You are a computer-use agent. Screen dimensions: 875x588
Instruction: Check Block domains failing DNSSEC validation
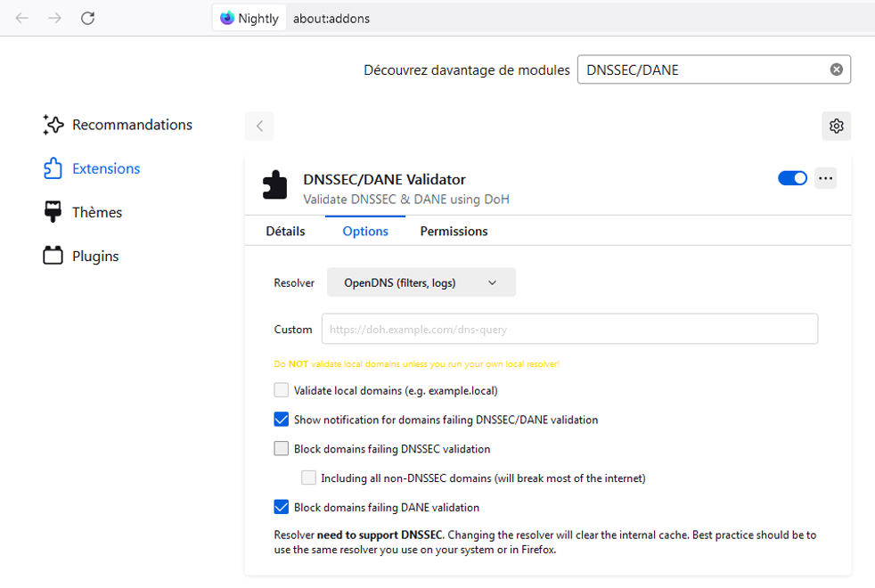tap(282, 448)
